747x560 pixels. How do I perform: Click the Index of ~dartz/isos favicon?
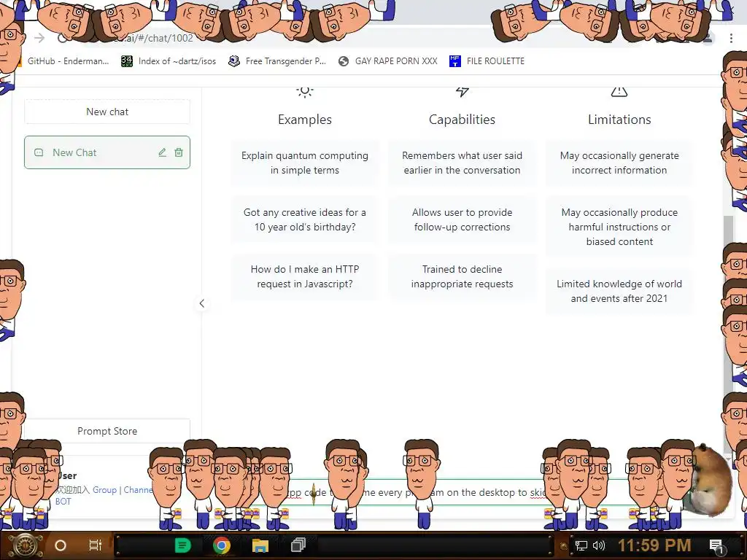pyautogui.click(x=127, y=61)
